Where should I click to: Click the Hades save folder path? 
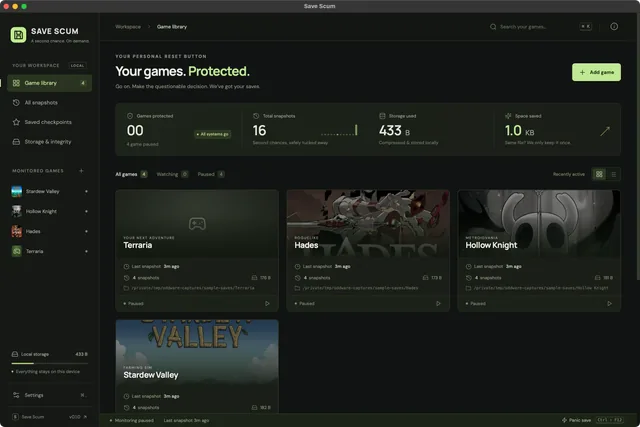pyautogui.click(x=360, y=288)
